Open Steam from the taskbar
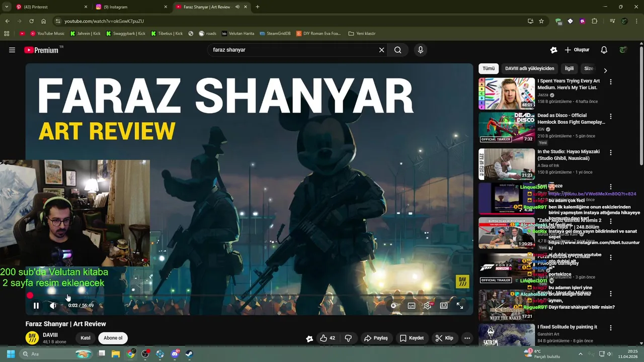This screenshot has width=644, height=362. 189,354
